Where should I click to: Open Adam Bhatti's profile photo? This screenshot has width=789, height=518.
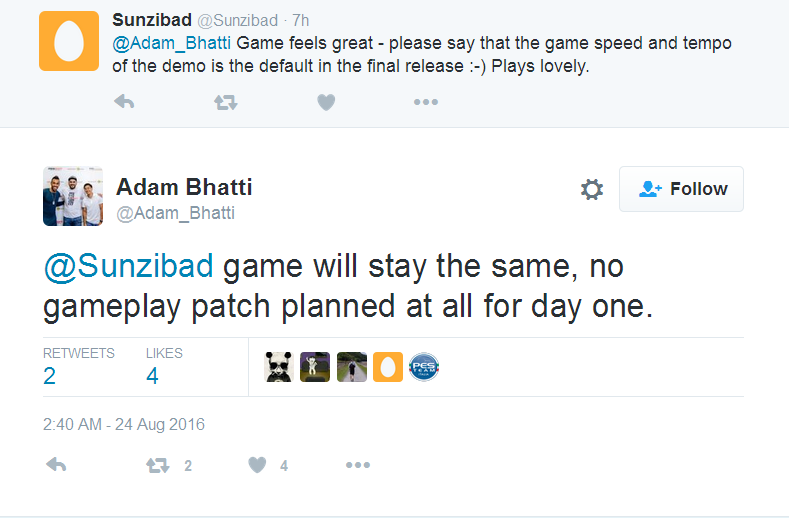click(x=73, y=196)
